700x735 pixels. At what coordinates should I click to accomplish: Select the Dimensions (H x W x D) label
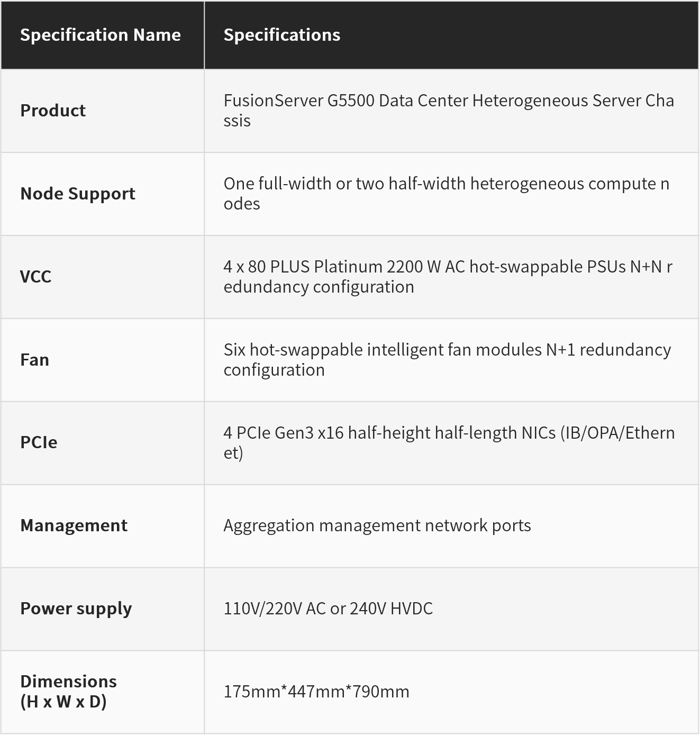[x=69, y=692]
